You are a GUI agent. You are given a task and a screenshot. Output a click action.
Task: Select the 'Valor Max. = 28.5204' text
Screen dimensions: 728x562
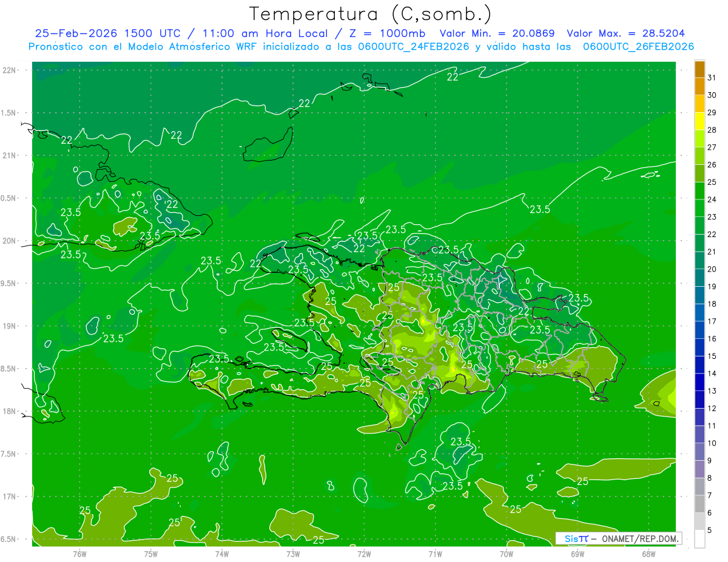coord(626,33)
